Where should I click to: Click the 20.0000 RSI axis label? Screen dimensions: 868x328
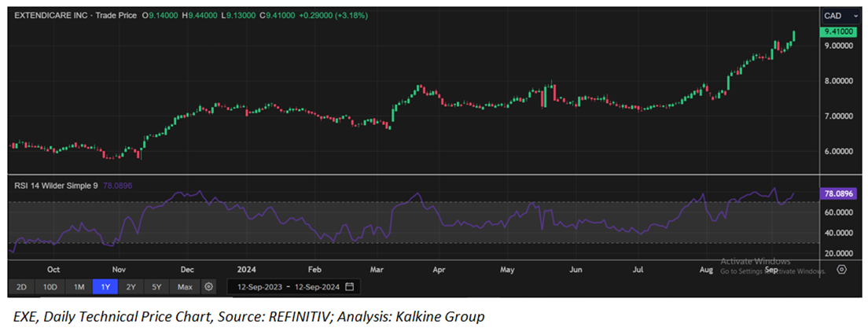coord(837,254)
